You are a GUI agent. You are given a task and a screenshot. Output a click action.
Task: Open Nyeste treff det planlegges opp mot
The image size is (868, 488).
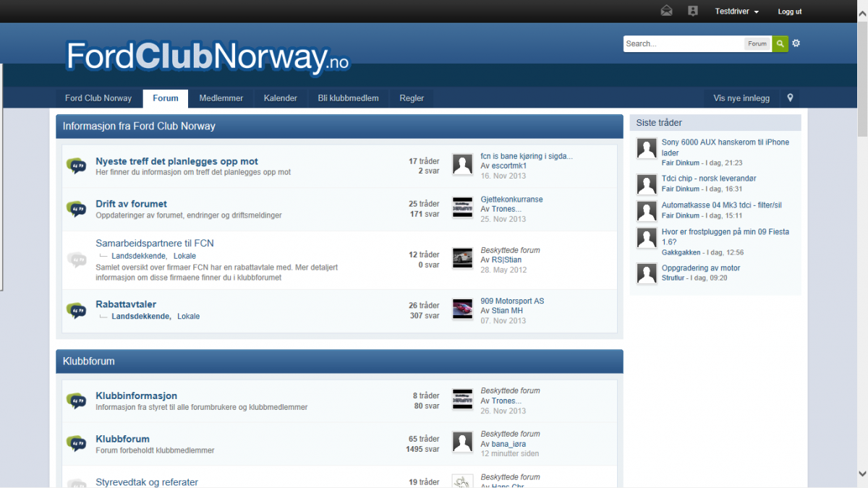coord(176,161)
